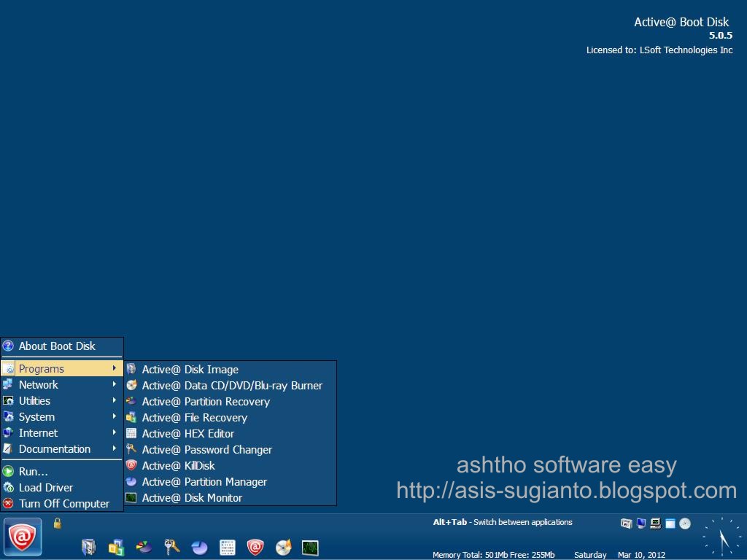The width and height of the screenshot is (747, 560).
Task: Select the highlighted Programs menu item
Action: click(62, 368)
